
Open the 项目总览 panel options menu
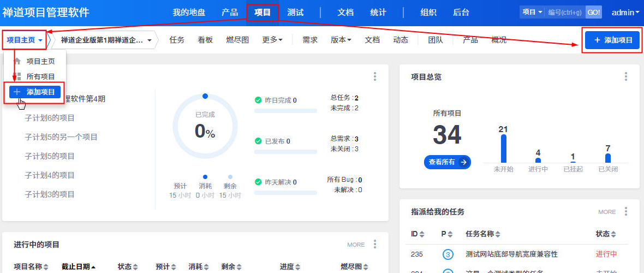click(625, 76)
